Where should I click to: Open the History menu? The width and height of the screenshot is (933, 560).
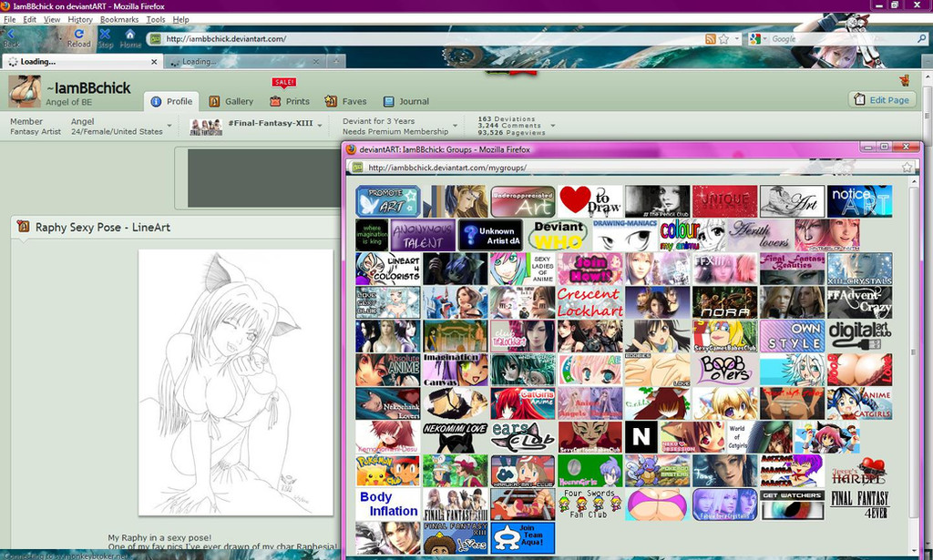point(80,20)
